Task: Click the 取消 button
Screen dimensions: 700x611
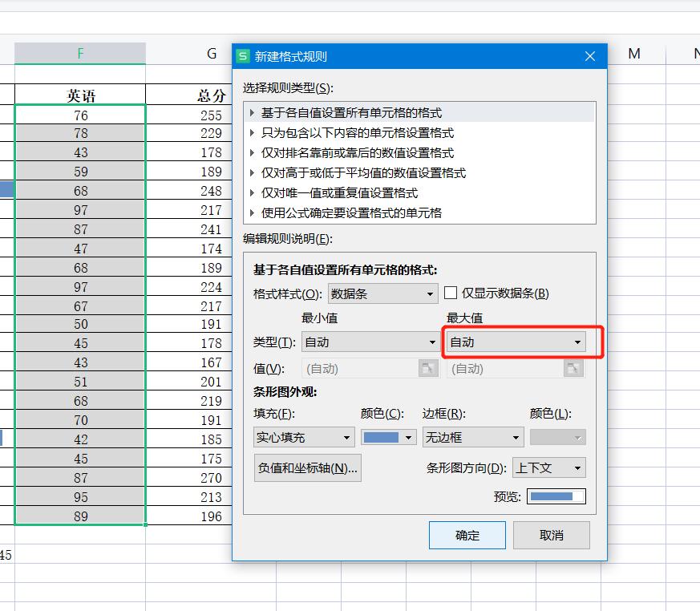Action: click(552, 535)
